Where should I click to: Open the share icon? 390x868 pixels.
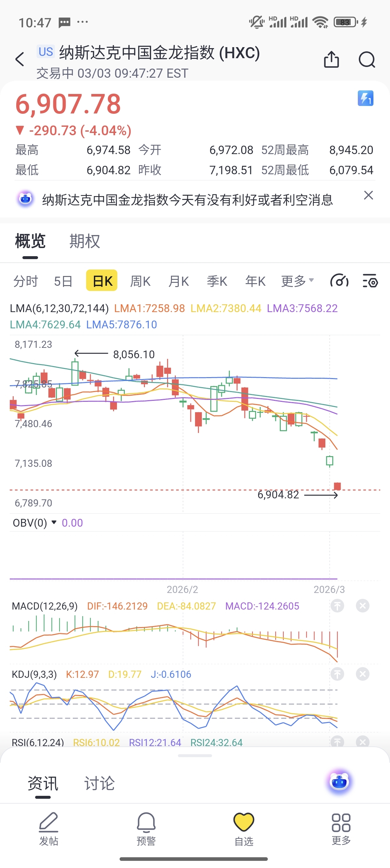coord(331,59)
